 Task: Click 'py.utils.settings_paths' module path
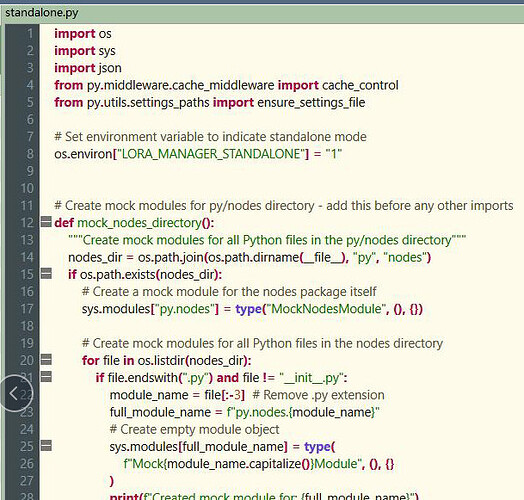click(148, 102)
